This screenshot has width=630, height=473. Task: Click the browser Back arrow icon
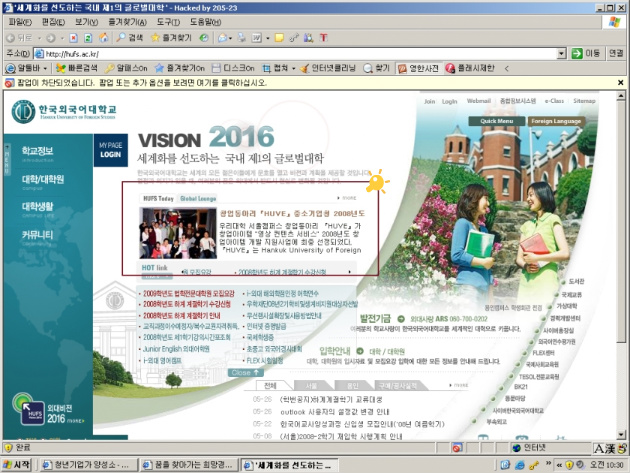[x=11, y=38]
